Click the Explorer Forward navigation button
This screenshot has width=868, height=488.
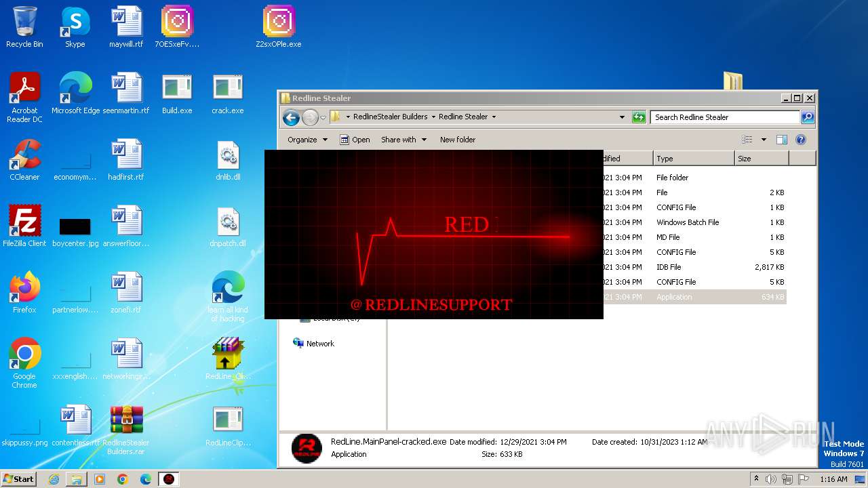pyautogui.click(x=310, y=117)
